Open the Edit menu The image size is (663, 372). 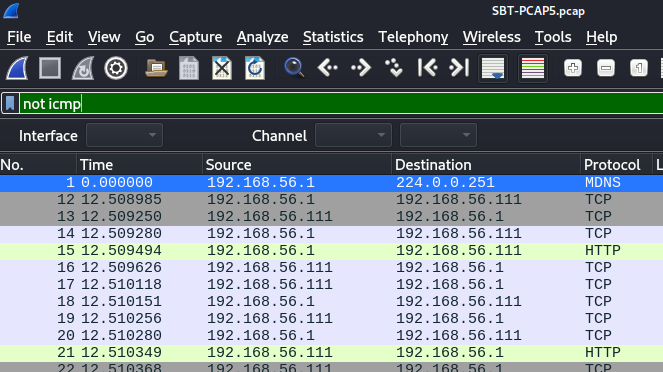(x=60, y=37)
